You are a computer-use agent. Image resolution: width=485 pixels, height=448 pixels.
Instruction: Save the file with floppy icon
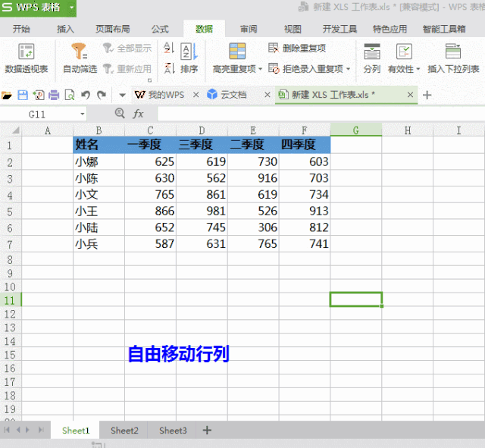tap(23, 95)
